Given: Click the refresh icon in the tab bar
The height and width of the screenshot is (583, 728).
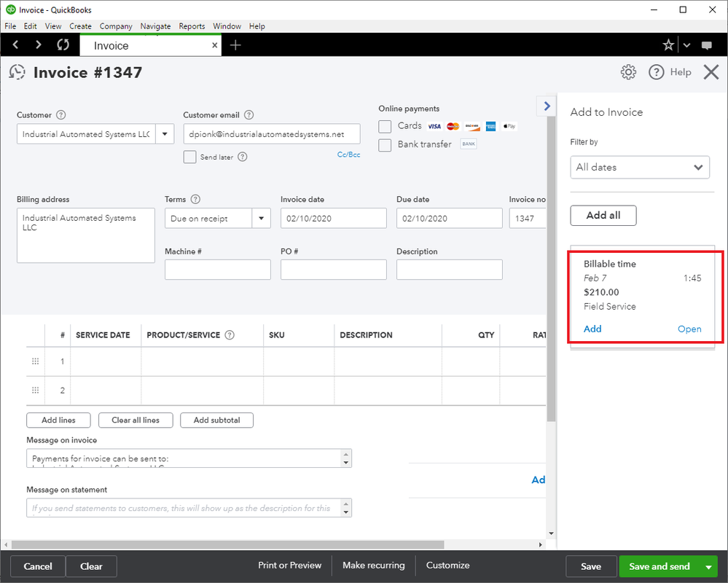Looking at the screenshot, I should click(x=63, y=44).
